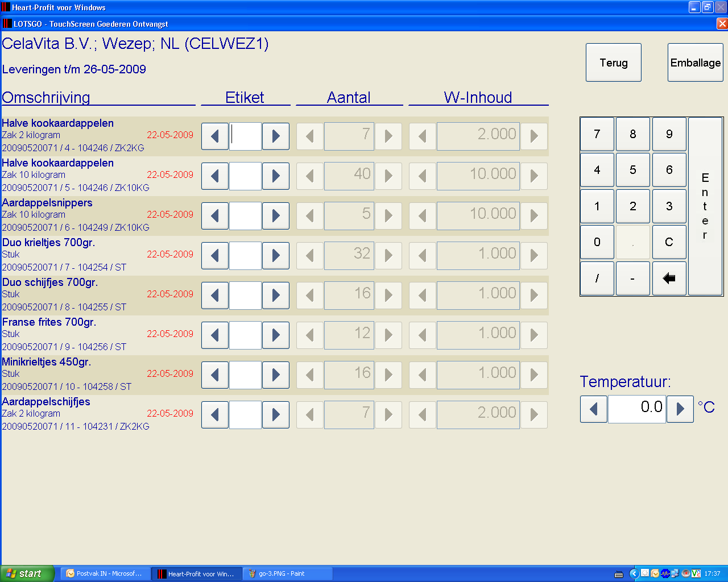Viewport: 728px width, 582px height.
Task: Select lot text 20090520071 / 9 - 104256 / ST
Action: point(64,347)
